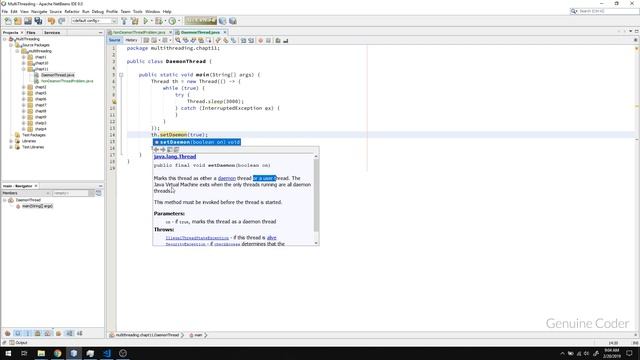Expand the chapt1 package node
This screenshot has height=360, width=640.
click(x=24, y=57)
